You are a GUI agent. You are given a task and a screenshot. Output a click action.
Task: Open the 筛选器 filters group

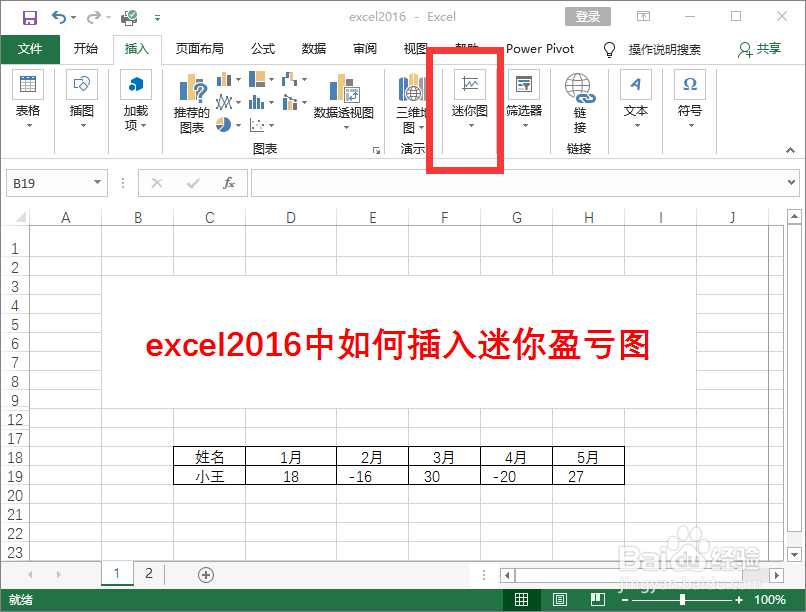[524, 100]
